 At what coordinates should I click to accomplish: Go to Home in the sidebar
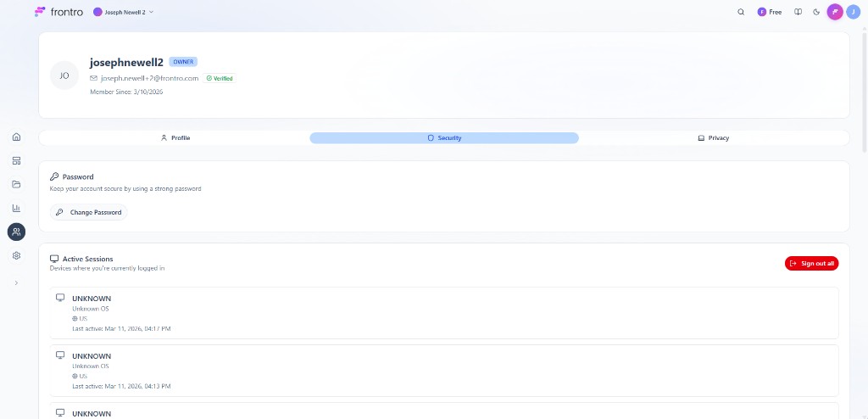pyautogui.click(x=16, y=137)
